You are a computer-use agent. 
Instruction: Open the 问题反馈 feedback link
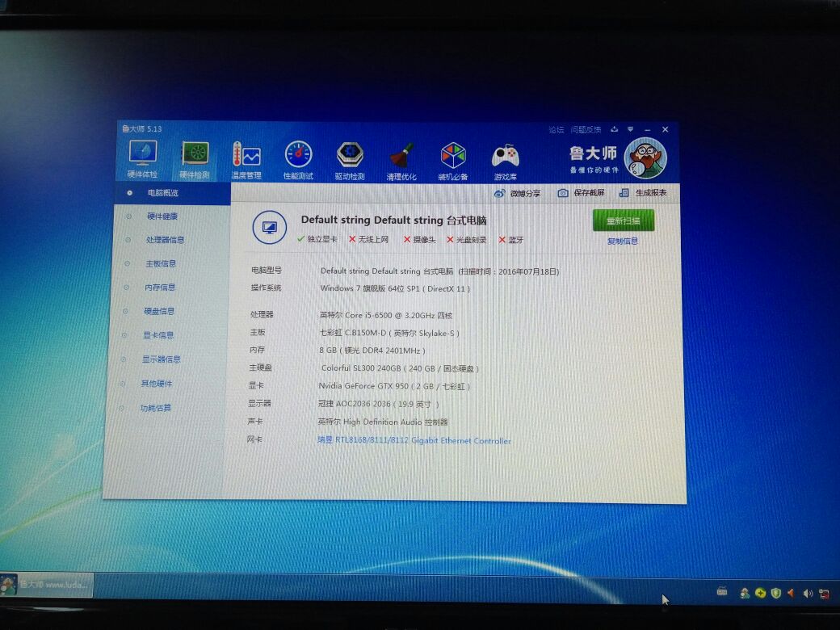(586, 130)
